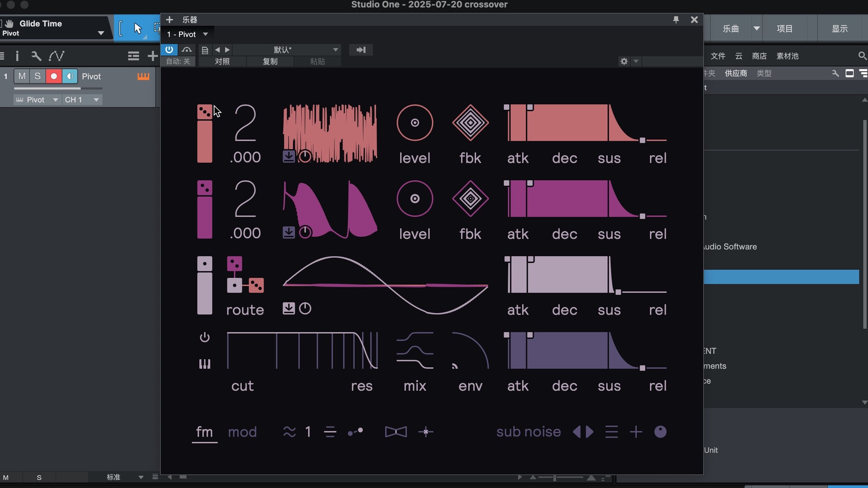Image resolution: width=868 pixels, height=488 pixels.
Task: Select the fm tab in Pivot
Action: (204, 432)
